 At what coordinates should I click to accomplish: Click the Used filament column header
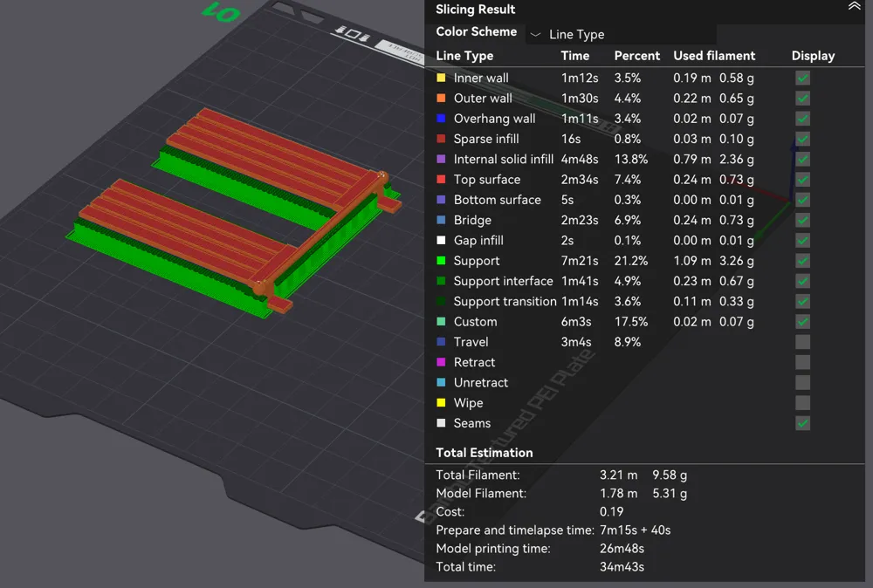tap(714, 56)
